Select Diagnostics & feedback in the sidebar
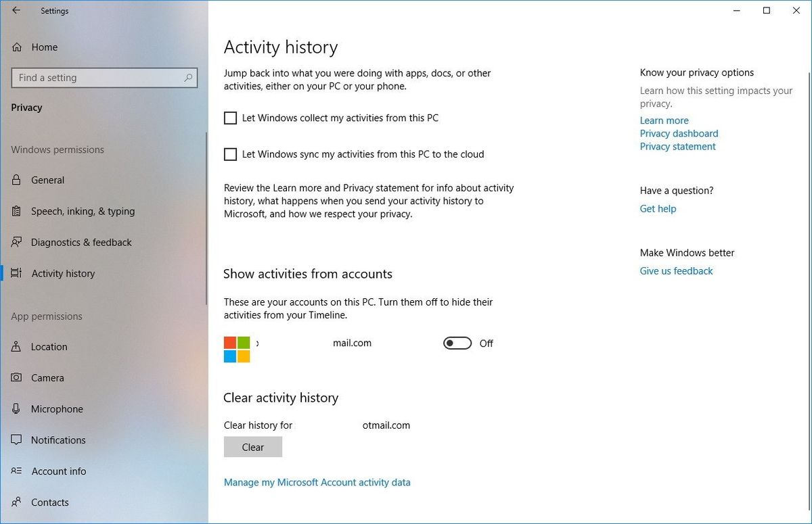The width and height of the screenshot is (812, 524). point(81,242)
